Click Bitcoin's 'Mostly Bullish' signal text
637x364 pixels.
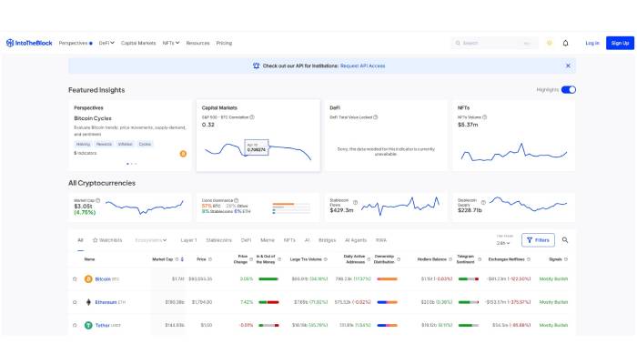(x=553, y=279)
